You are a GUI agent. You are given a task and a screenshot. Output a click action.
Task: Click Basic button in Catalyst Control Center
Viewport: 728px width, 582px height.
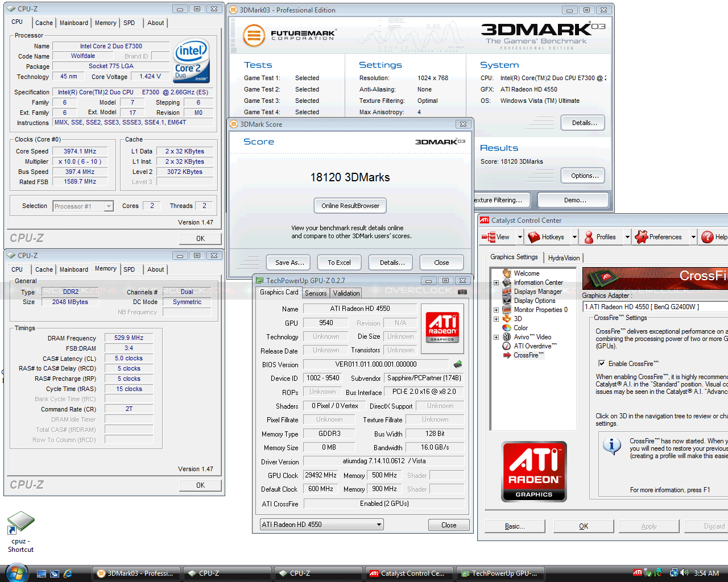coord(515,526)
